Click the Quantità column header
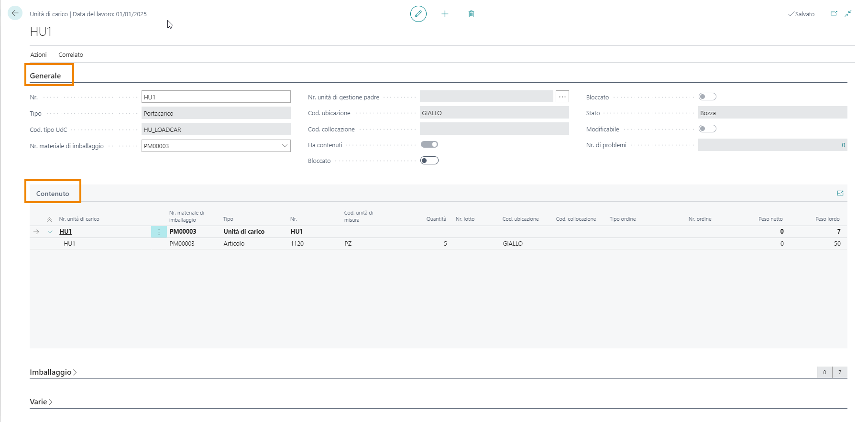The image size is (868, 422). 436,219
